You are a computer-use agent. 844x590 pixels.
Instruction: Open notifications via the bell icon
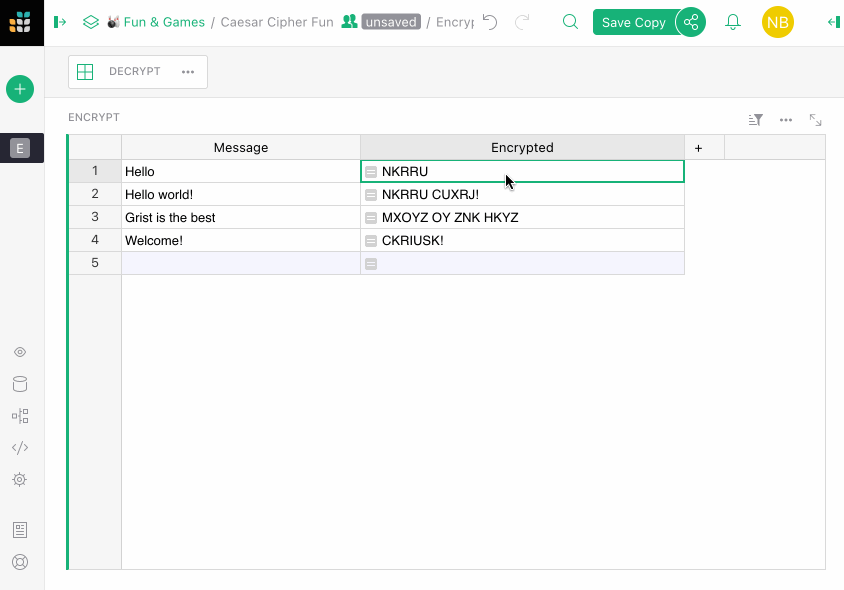[733, 21]
